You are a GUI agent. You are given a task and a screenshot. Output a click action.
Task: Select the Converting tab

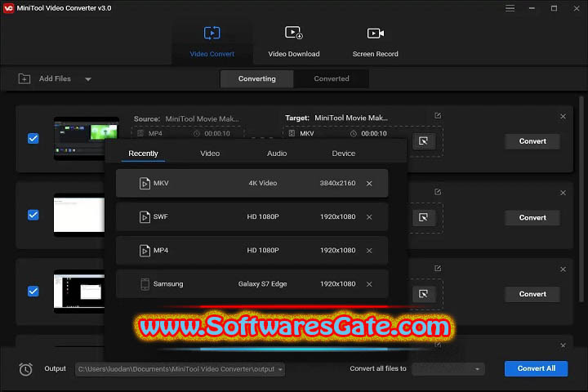click(x=257, y=78)
